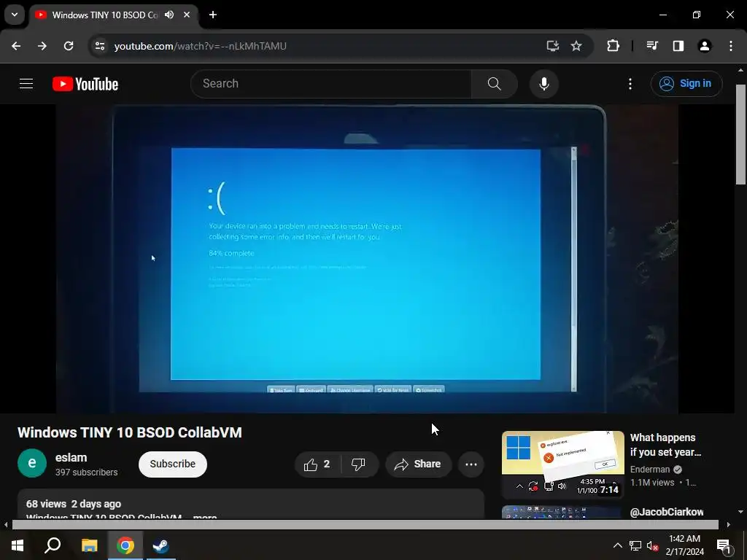The image size is (747, 560).
Task: Open Chrome extensions puzzle icon
Action: click(x=613, y=46)
